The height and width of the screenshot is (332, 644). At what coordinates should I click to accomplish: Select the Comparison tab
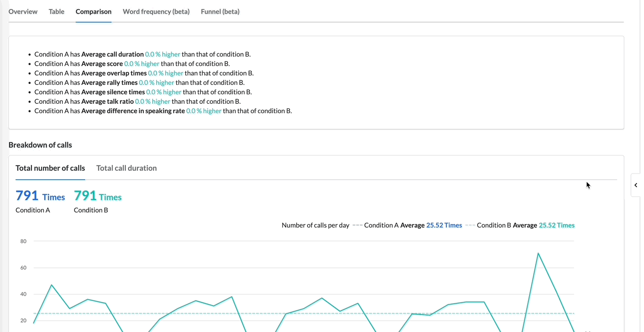[93, 11]
